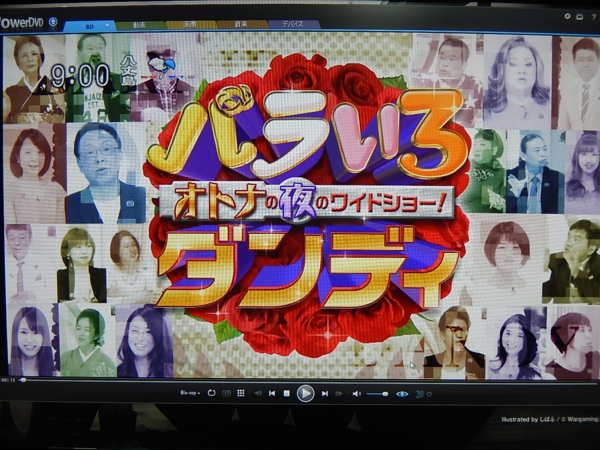Click the 00:13 elapsed time readout

coord(8,380)
